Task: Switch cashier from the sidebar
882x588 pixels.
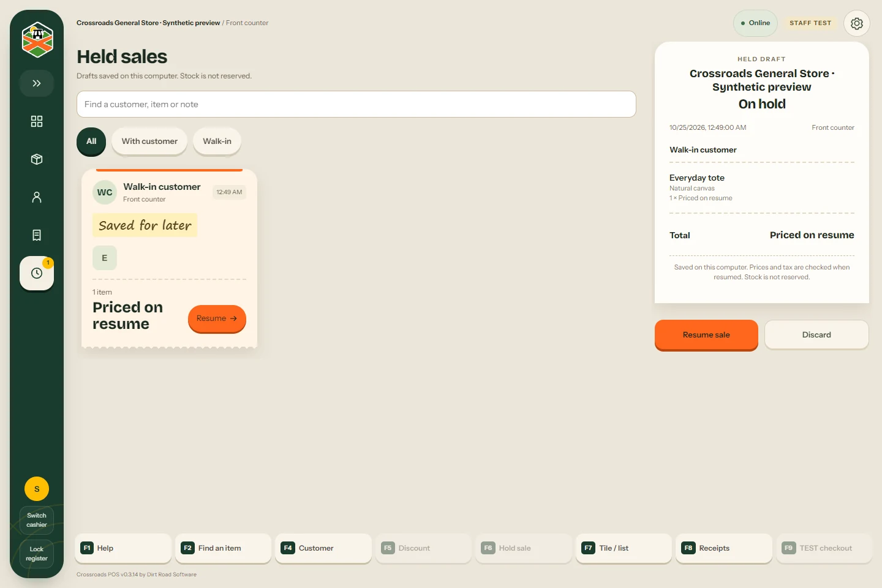Action: (37, 520)
